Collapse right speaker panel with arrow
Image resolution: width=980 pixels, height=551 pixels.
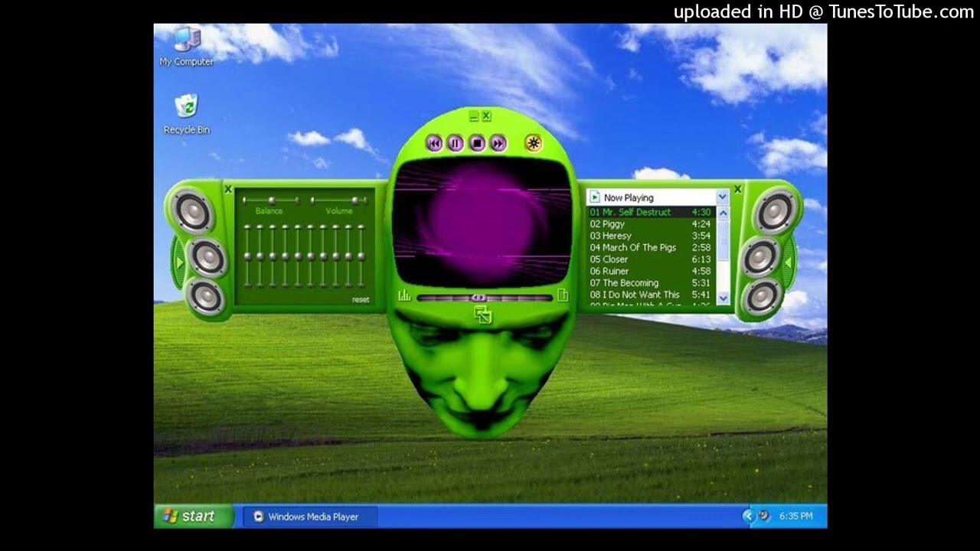coord(787,262)
